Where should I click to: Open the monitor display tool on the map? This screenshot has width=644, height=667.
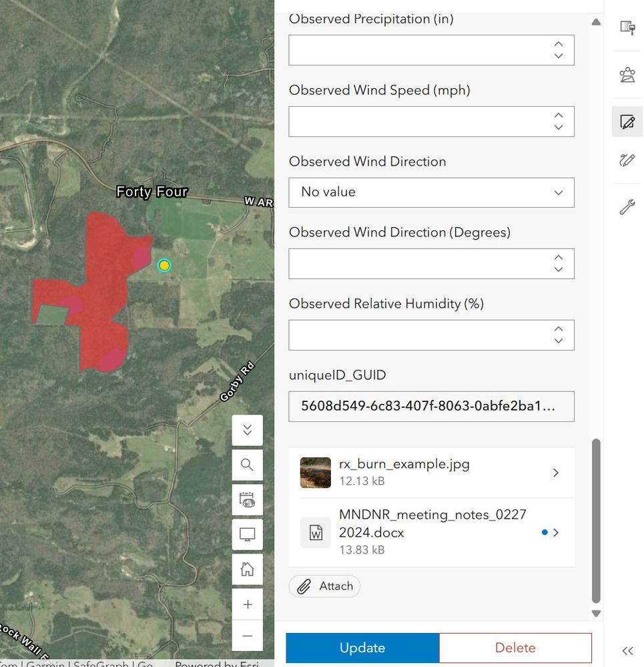(x=247, y=534)
